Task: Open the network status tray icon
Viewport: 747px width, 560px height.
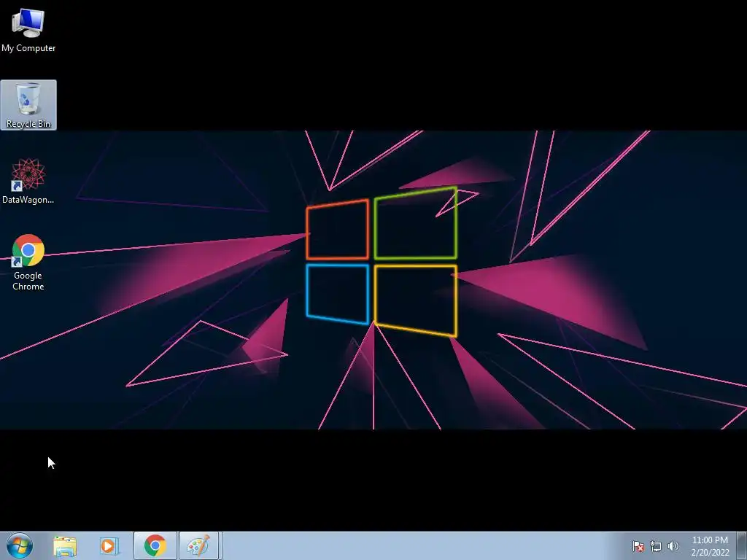Action: pos(656,546)
